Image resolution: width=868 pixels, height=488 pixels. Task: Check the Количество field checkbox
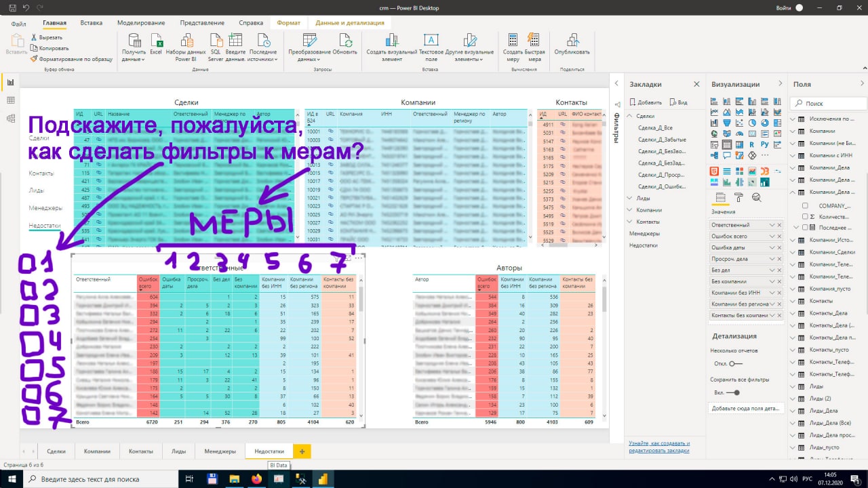(805, 217)
